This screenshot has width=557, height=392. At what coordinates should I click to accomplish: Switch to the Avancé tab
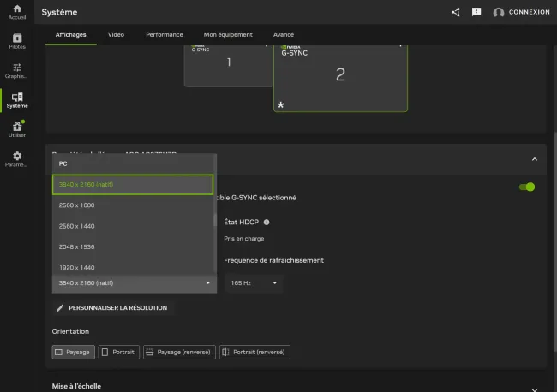click(x=283, y=34)
